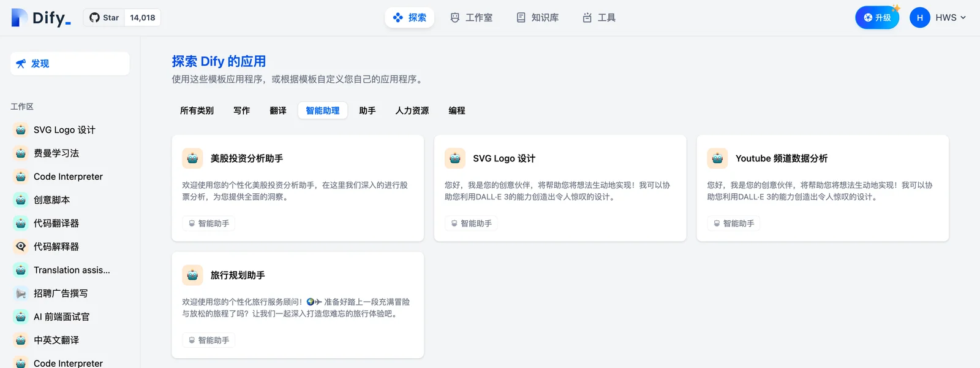Open the 旅行规划助手 card title
This screenshot has width=980, height=368.
tap(238, 275)
